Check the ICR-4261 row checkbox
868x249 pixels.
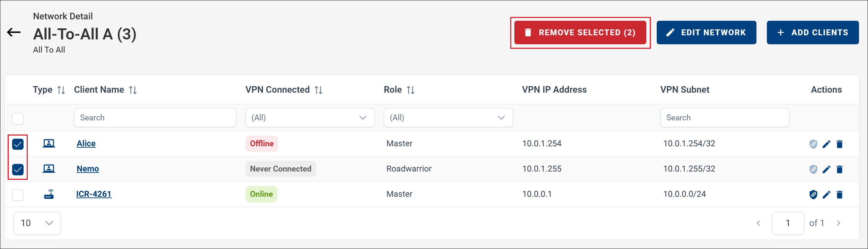tap(18, 195)
